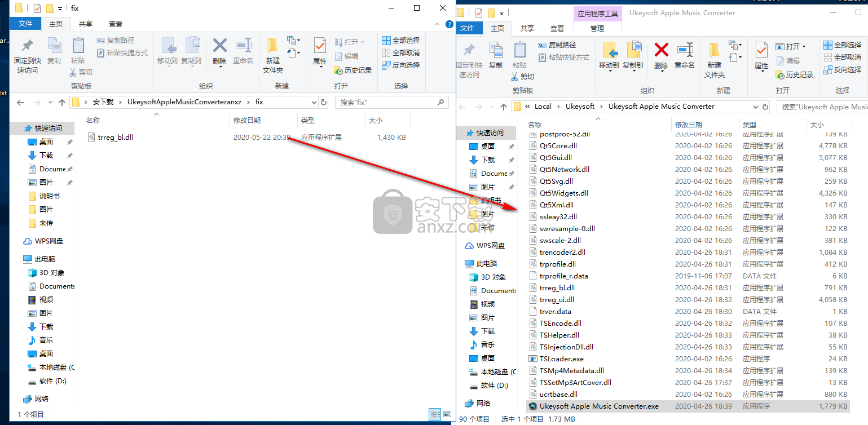Click search box in Ukeysoft window
This screenshot has height=425, width=868.
coord(822,107)
